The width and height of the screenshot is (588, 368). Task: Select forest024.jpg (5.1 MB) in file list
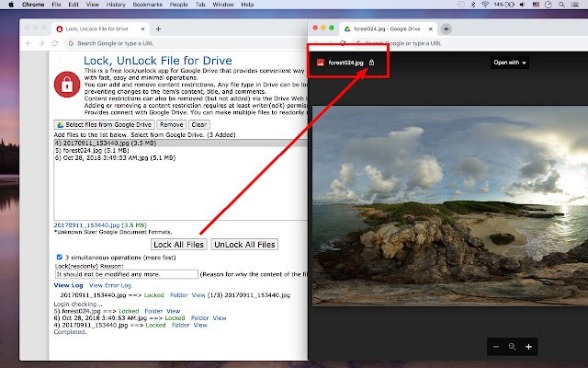[181, 151]
